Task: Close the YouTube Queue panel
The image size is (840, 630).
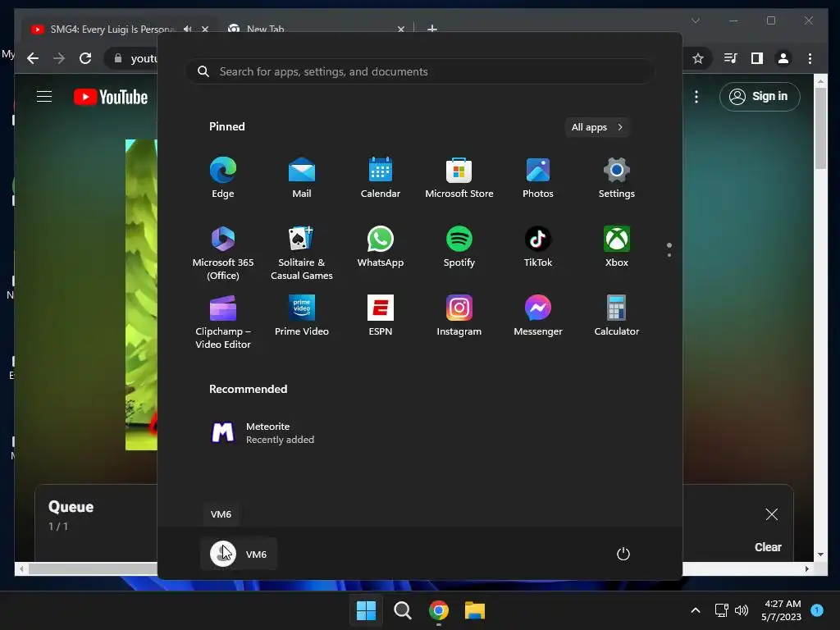Action: [x=771, y=514]
